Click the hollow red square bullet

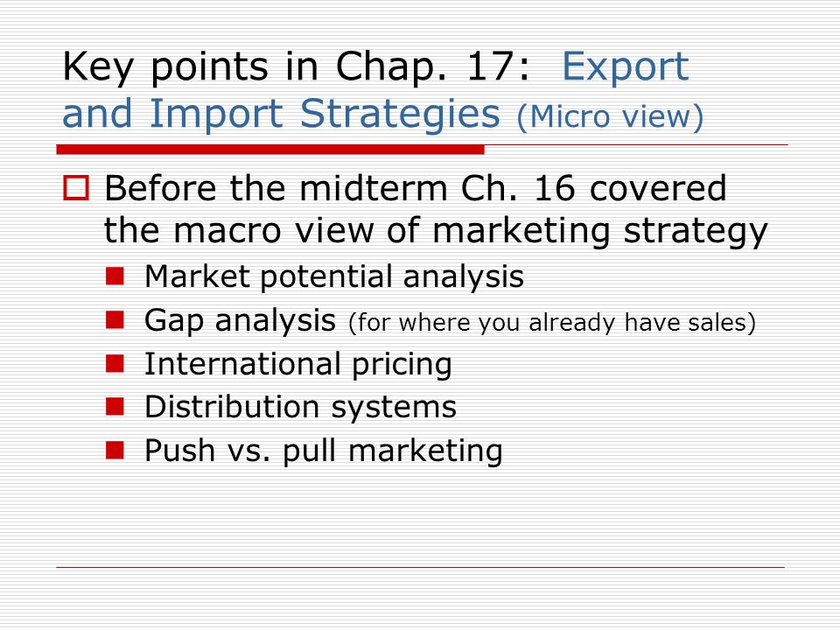tap(76, 189)
